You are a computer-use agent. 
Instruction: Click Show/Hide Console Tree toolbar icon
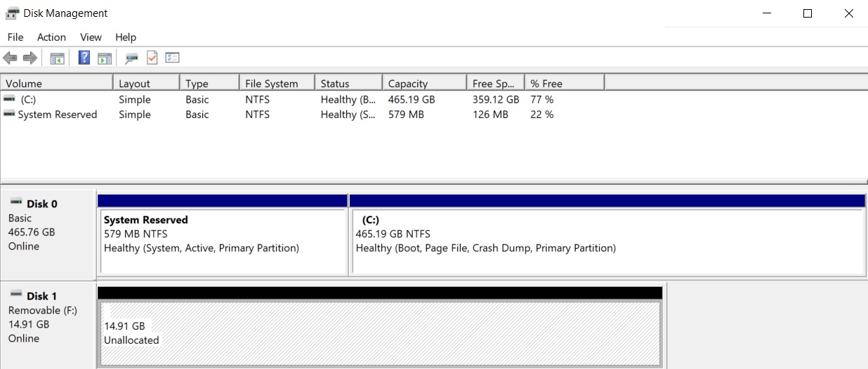(58, 58)
